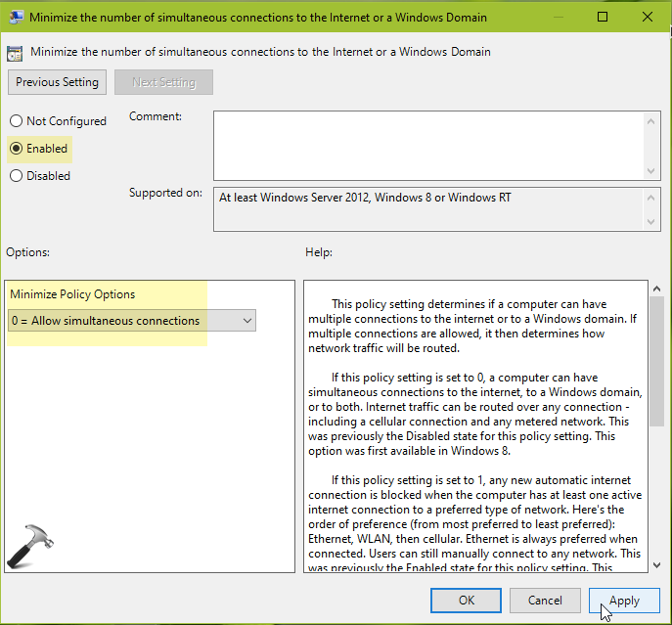Click the help paragraph starting 'This policy setting determines'
The height and width of the screenshot is (625, 672).
pyautogui.click(x=472, y=327)
